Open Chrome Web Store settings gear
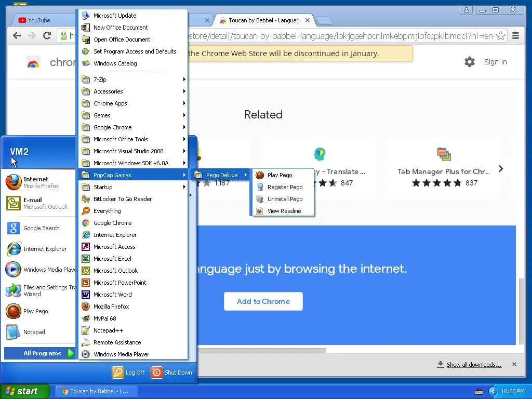532x399 pixels. pos(470,62)
